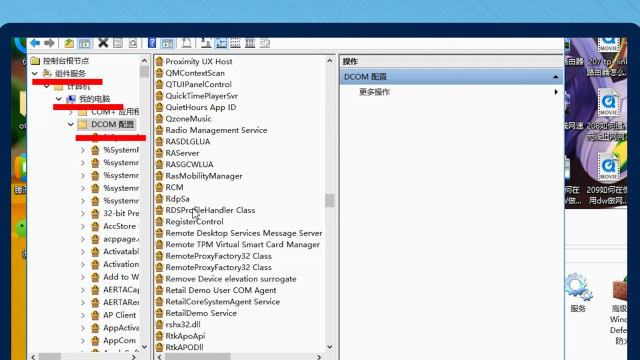Go back using the blue Back arrow
The width and height of the screenshot is (640, 360).
tap(35, 43)
